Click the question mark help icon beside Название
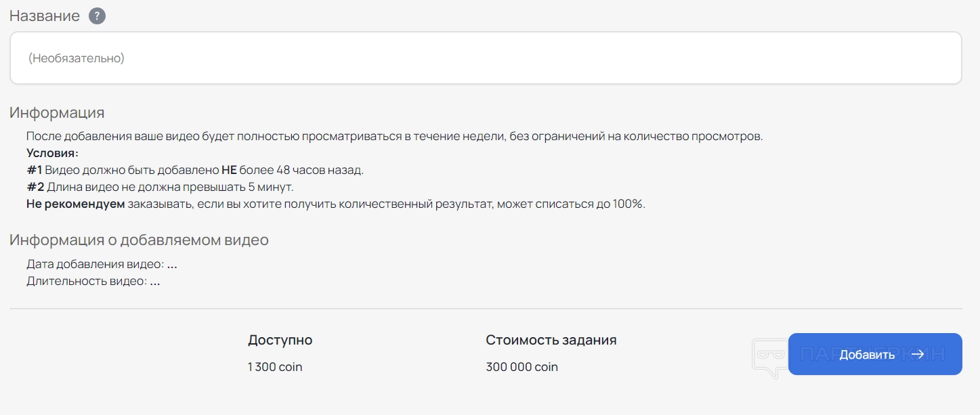 (x=98, y=16)
